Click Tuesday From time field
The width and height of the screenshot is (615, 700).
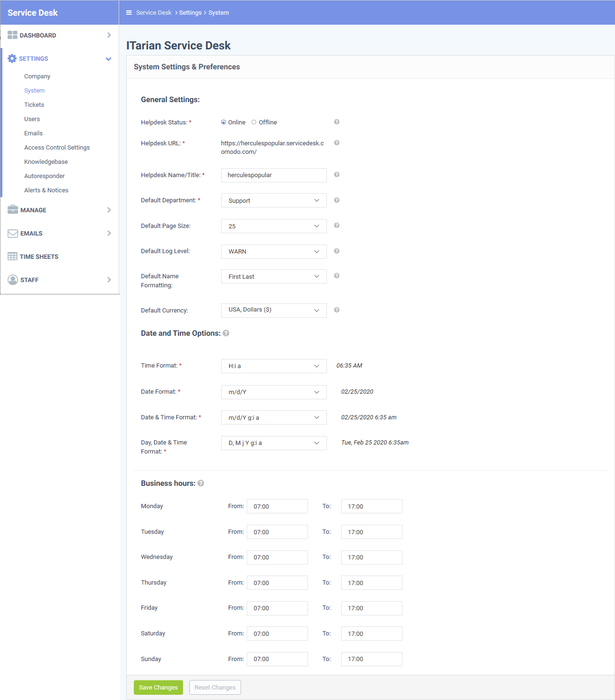click(277, 532)
